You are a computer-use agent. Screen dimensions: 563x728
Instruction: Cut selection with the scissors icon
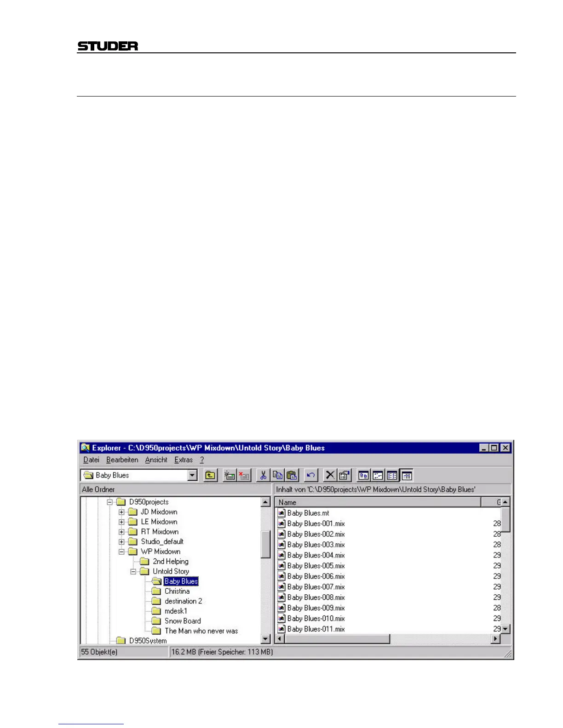click(x=263, y=475)
